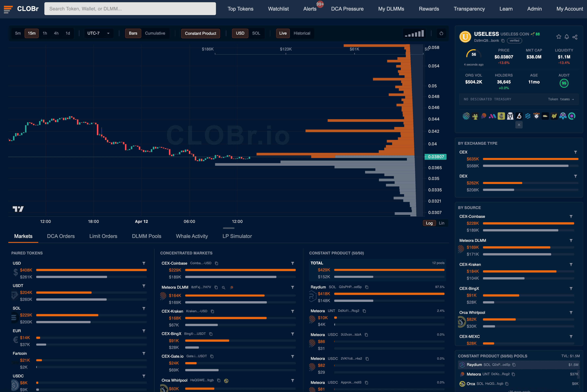Add USELESS to watchlist with star icon
The image size is (587, 392).
(559, 37)
